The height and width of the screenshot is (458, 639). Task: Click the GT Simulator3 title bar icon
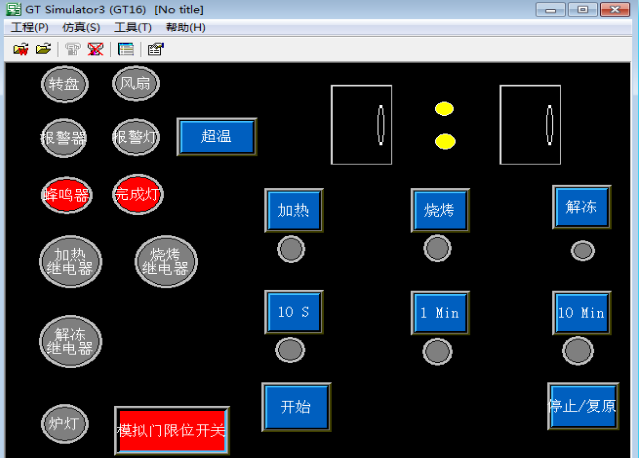pyautogui.click(x=13, y=9)
